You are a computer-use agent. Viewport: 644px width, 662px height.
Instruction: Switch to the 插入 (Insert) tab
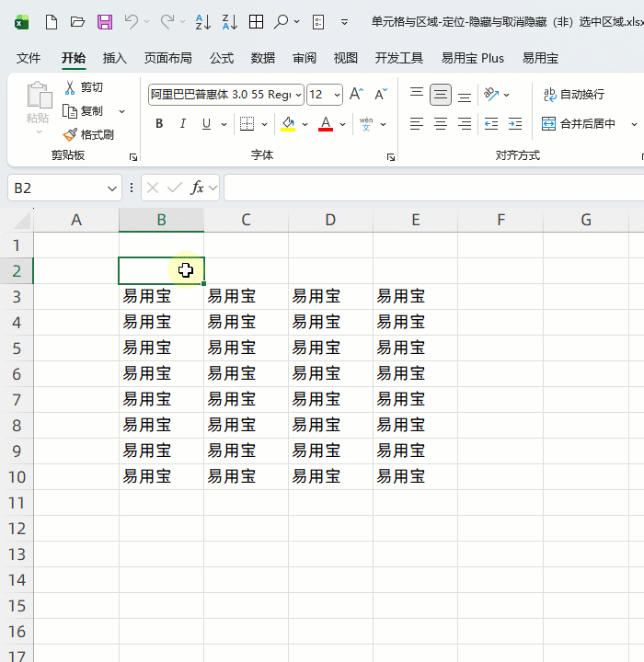pos(115,58)
